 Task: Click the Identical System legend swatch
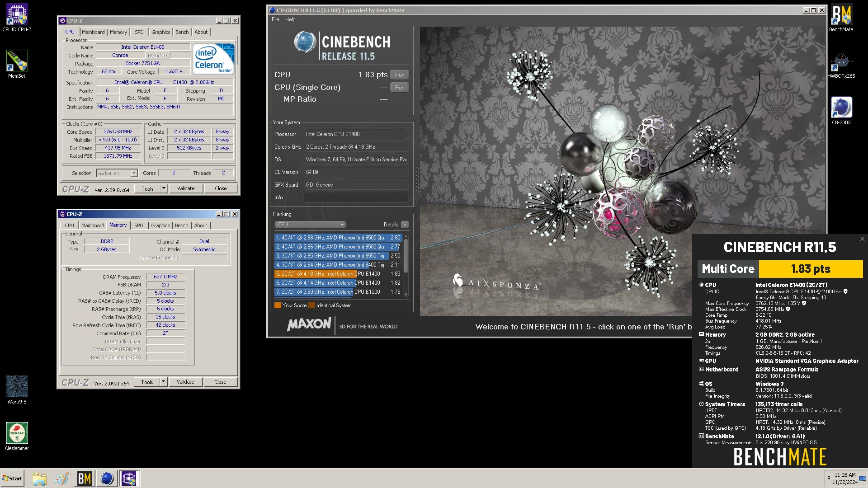point(311,305)
